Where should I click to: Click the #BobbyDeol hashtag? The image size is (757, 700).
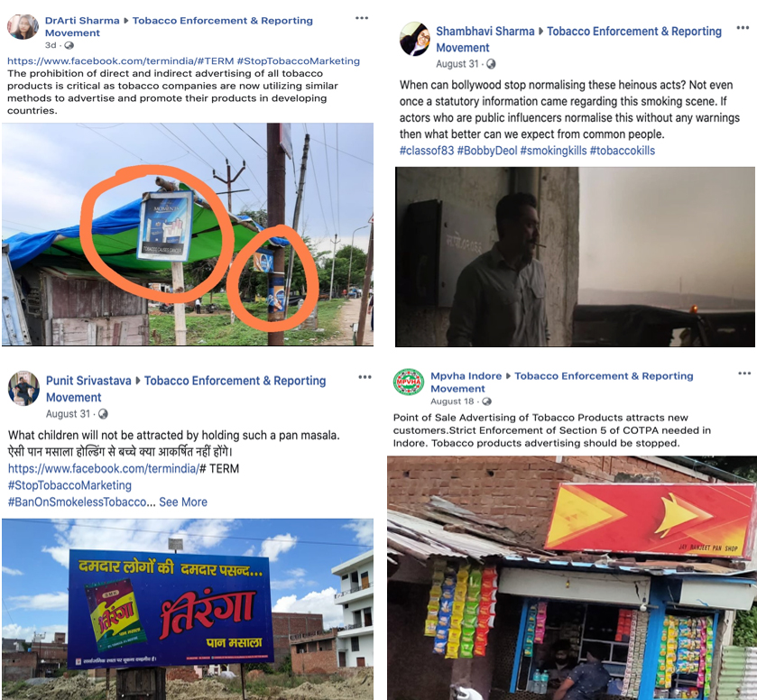tap(486, 151)
